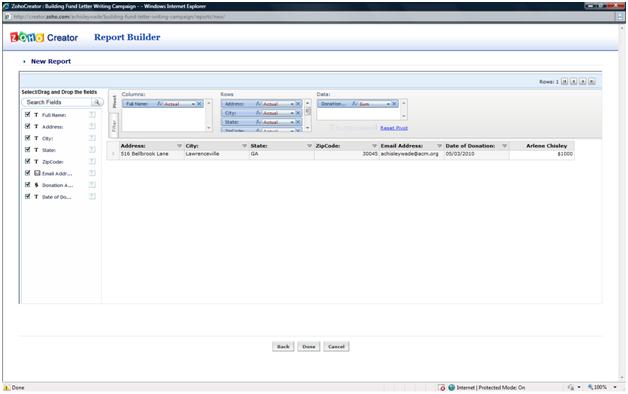The width and height of the screenshot is (628, 394).
Task: Uncheck the Address field checkbox
Action: [28, 126]
